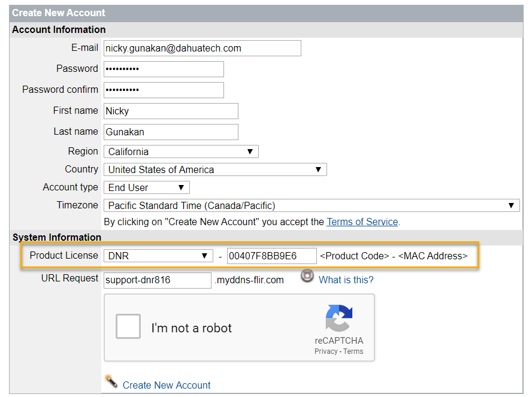Open the Account type dropdown
The image size is (532, 397).
tap(146, 187)
